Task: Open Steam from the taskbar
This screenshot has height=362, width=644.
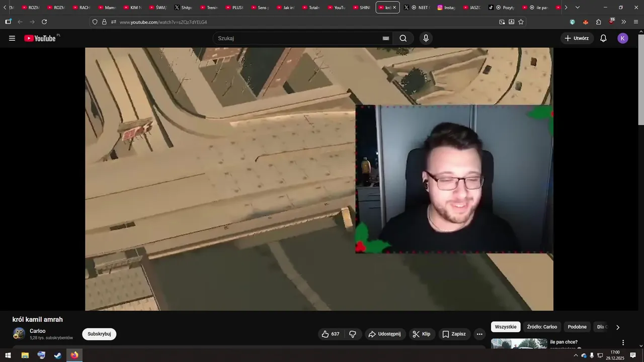Action: point(58,355)
